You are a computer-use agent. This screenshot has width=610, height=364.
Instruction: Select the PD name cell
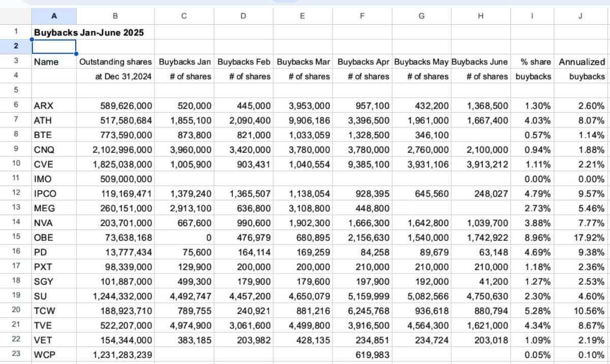point(54,252)
